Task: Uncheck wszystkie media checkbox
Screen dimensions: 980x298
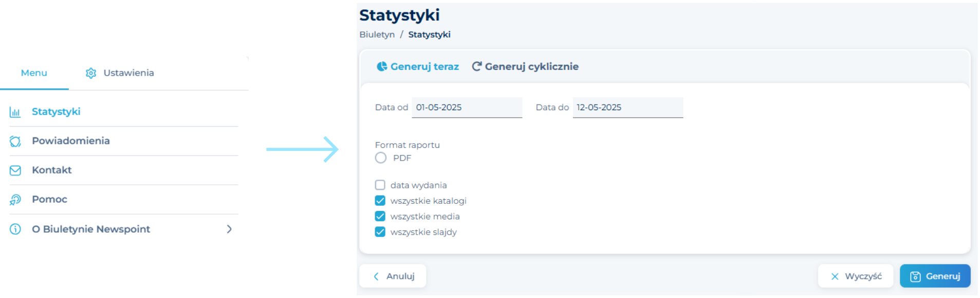Action: [x=380, y=216]
